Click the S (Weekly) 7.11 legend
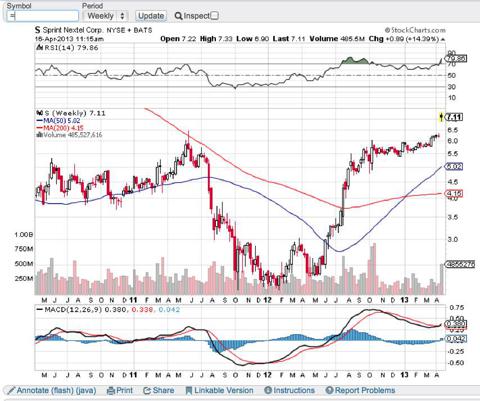The width and height of the screenshot is (480, 401). (71, 113)
